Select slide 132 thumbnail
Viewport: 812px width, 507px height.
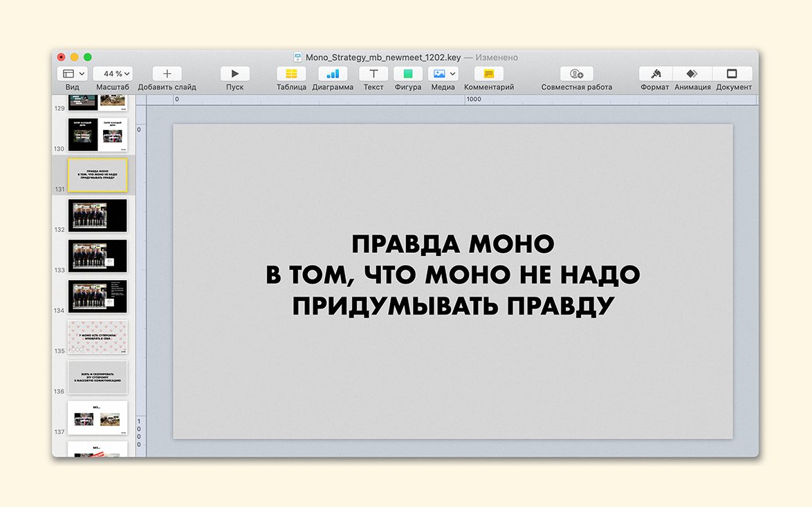tap(98, 215)
